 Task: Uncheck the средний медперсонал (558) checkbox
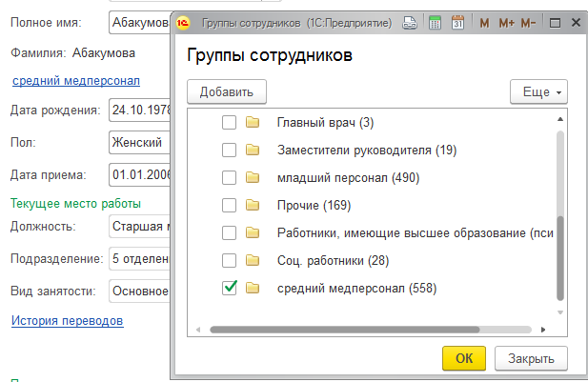pos(229,288)
